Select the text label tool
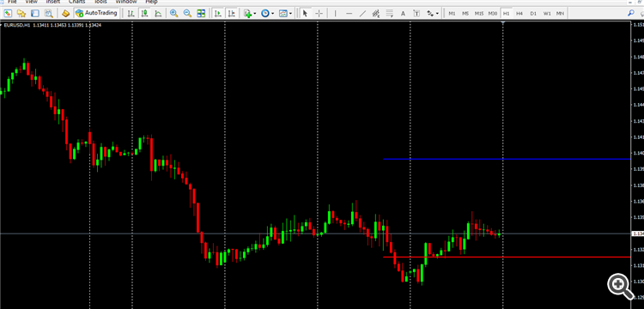 pos(416,14)
